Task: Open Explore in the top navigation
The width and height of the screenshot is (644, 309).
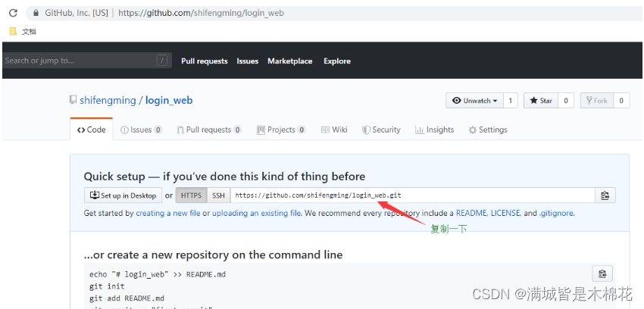Action: click(337, 61)
